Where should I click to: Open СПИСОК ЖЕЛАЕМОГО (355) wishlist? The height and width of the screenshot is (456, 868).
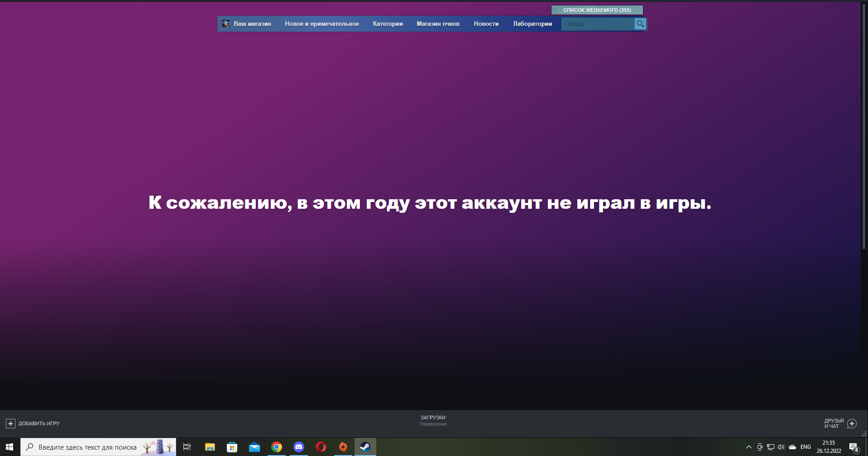597,10
